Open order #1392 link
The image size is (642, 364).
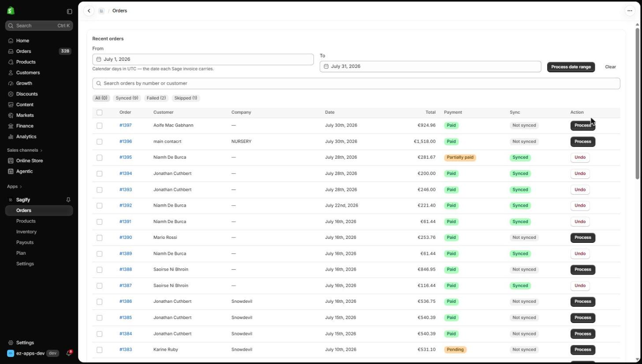(x=126, y=206)
